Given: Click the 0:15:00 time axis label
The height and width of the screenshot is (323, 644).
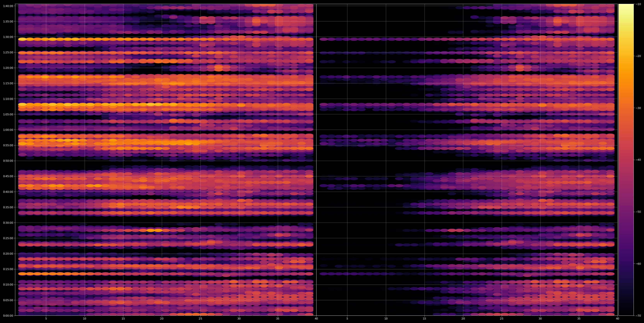Looking at the screenshot, I should [x=8, y=269].
